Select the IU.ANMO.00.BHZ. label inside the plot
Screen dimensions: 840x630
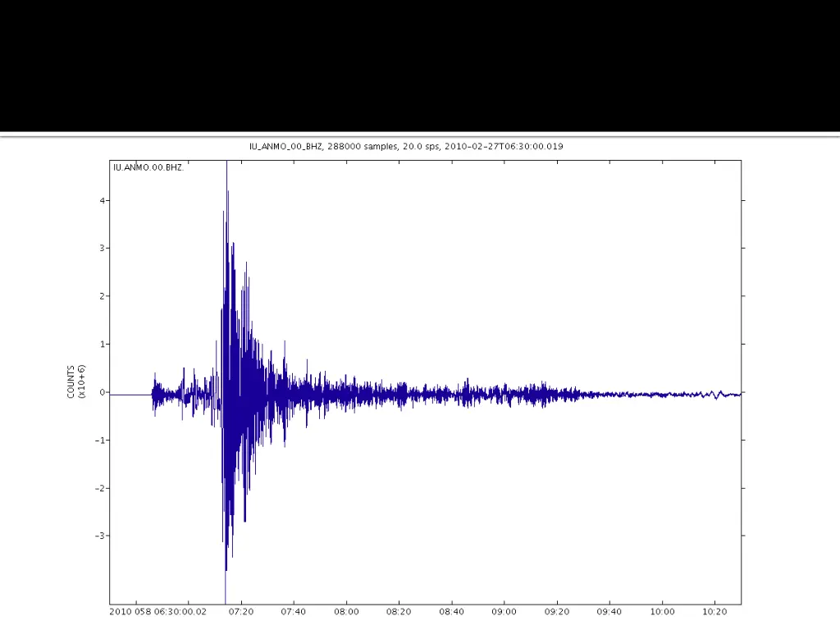click(x=148, y=168)
